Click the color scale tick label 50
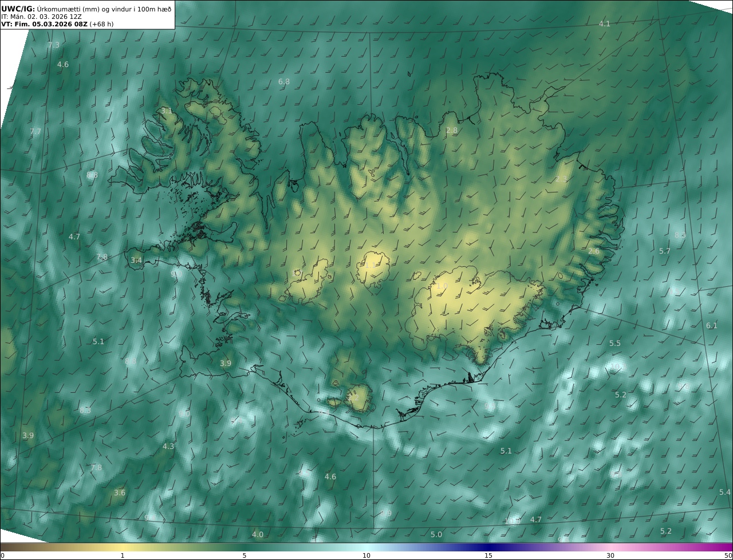 (x=728, y=555)
